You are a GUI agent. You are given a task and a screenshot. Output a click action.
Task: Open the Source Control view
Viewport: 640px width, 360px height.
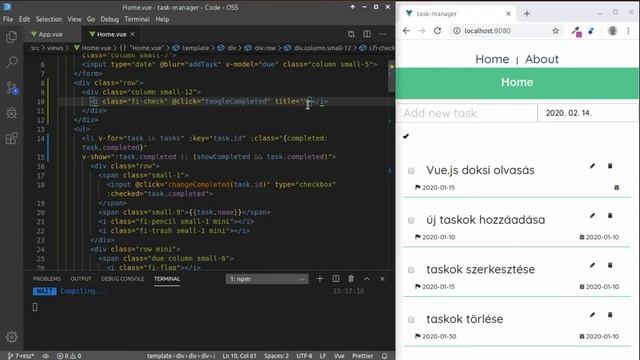tap(11, 87)
